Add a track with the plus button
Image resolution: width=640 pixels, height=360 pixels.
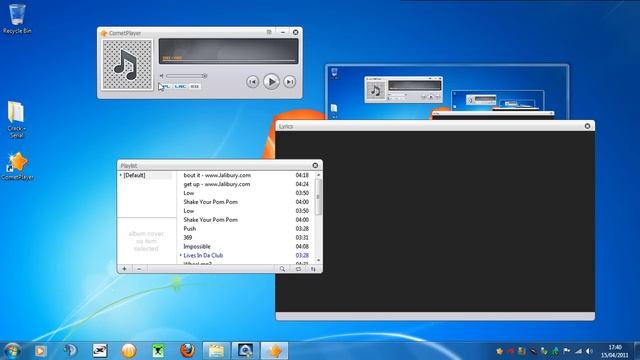click(x=124, y=269)
